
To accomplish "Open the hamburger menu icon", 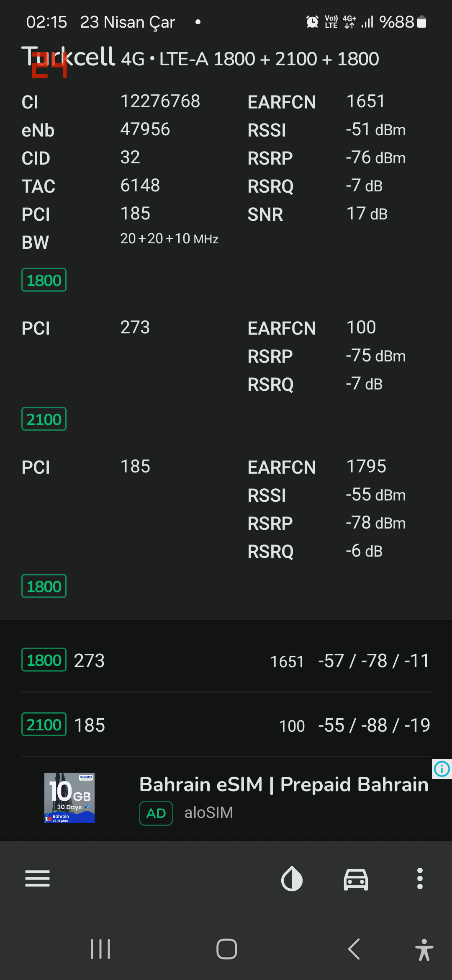I will (37, 878).
